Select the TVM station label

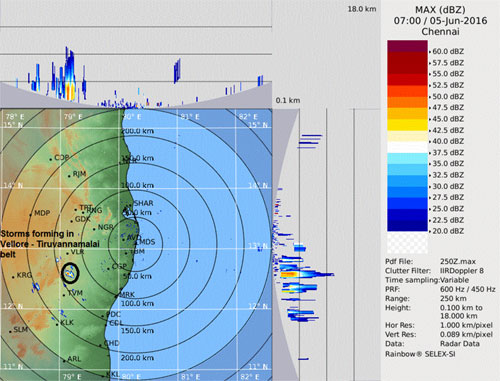click(x=75, y=293)
